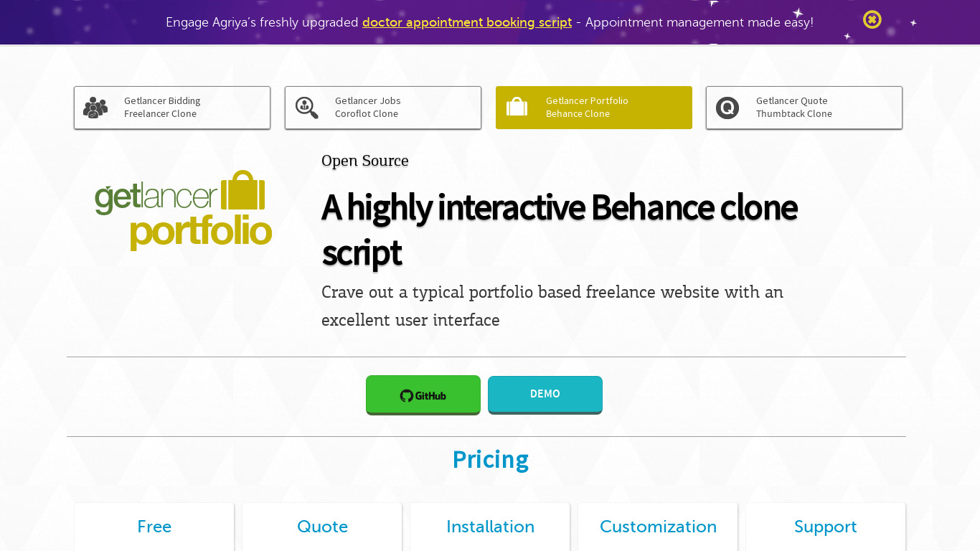Select Getlancer Jobs Coroflot Clone tab

(383, 108)
